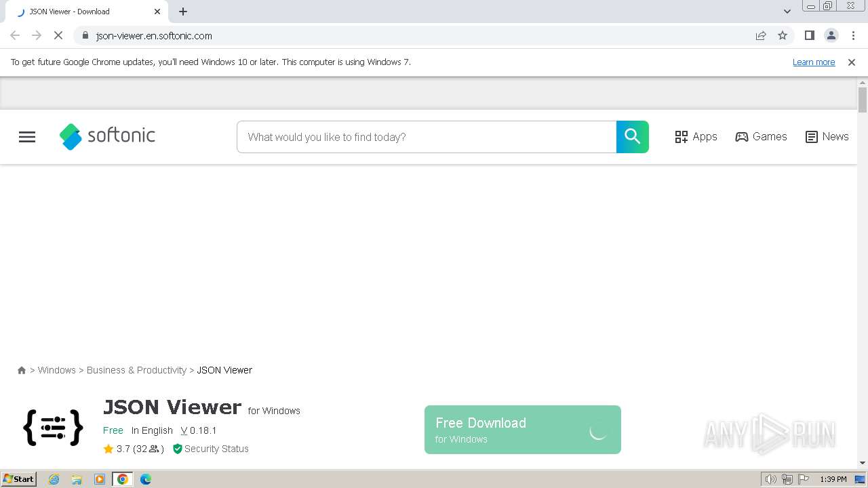Click the share page icon in address bar
Image resolution: width=868 pixels, height=488 pixels.
[761, 35]
